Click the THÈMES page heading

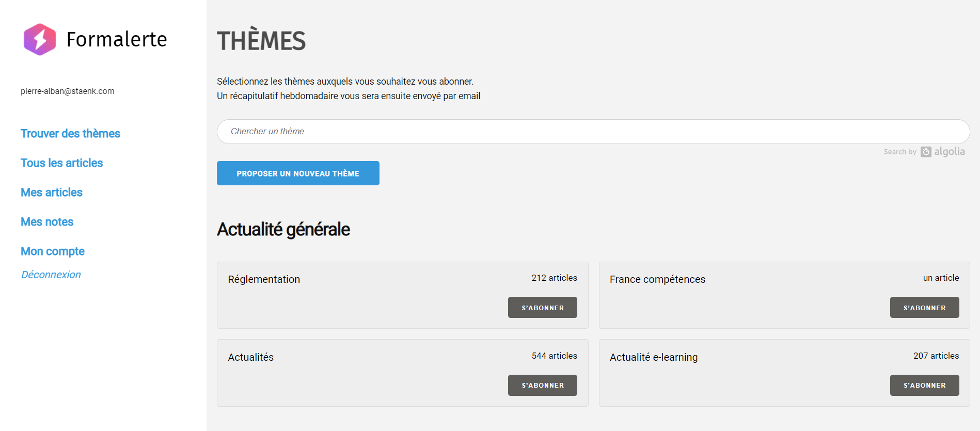tap(261, 40)
